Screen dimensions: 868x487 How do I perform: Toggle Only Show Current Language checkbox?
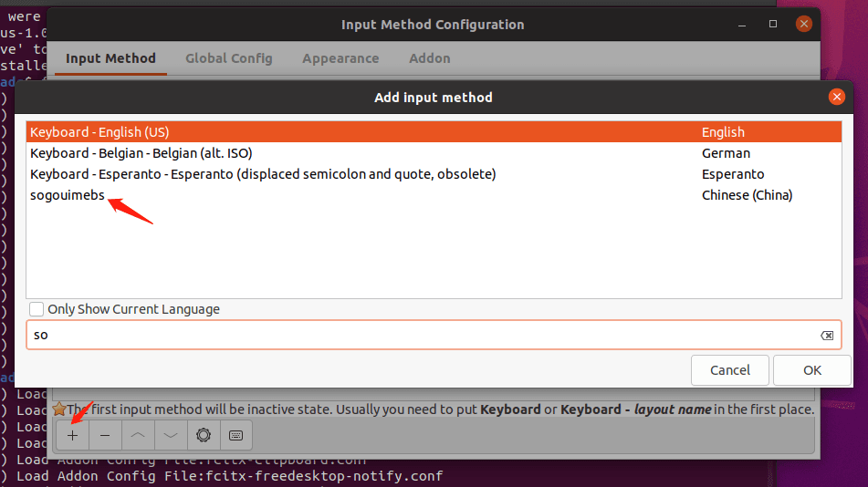37,309
